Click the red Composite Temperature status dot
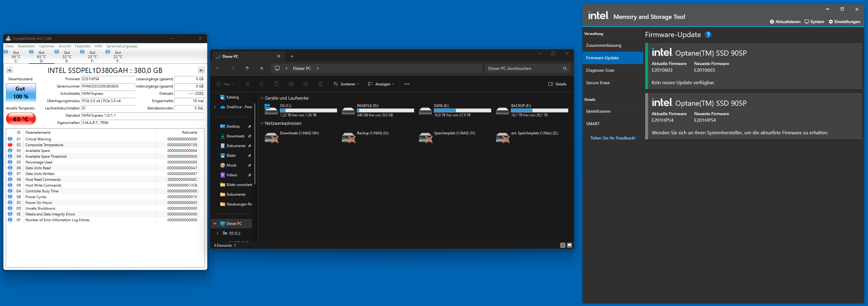Viewport: 868px width, 306px height. coord(10,145)
